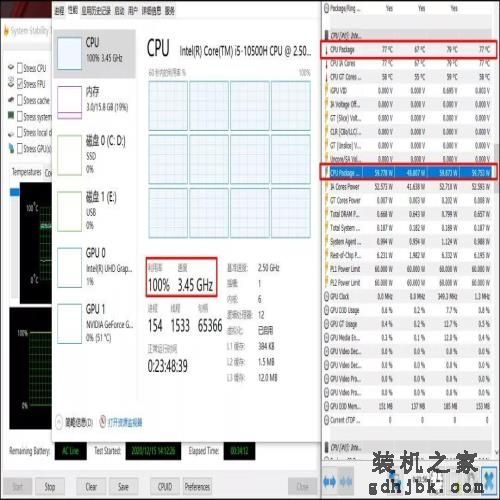Click the Elapsed Time value field in AIDA64
This screenshot has height=500, width=500.
pyautogui.click(x=239, y=451)
